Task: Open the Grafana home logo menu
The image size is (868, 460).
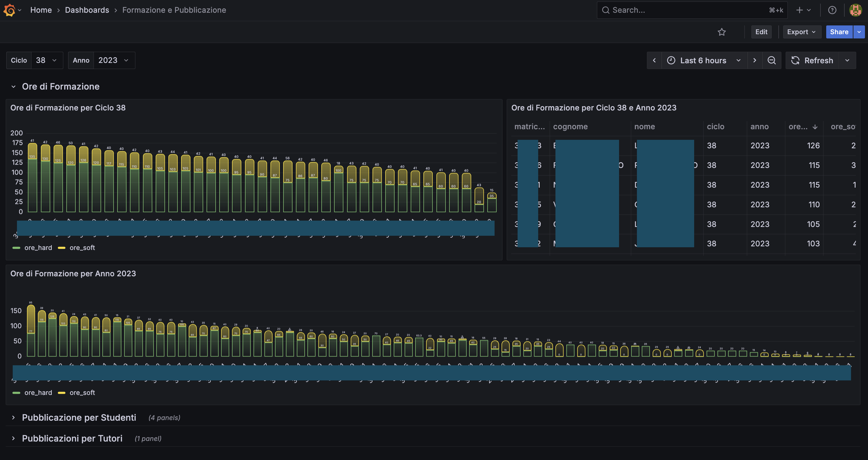Action: [x=10, y=10]
